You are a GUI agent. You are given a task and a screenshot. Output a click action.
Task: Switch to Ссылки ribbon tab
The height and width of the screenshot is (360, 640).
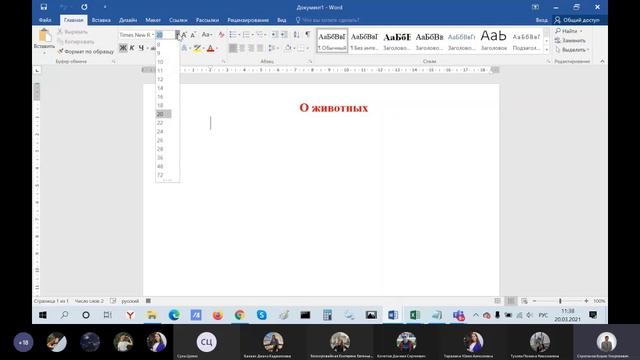[178, 20]
